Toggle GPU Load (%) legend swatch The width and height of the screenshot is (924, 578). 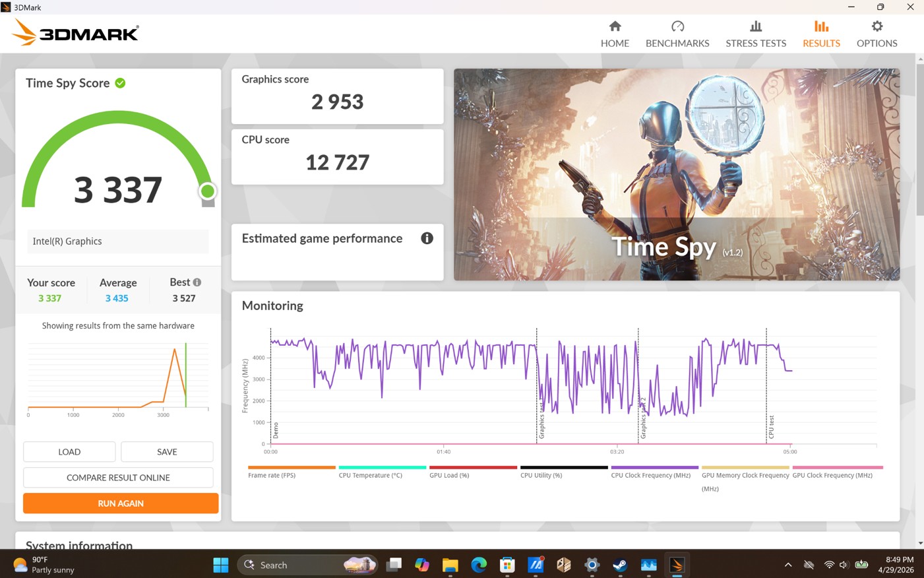tap(473, 467)
